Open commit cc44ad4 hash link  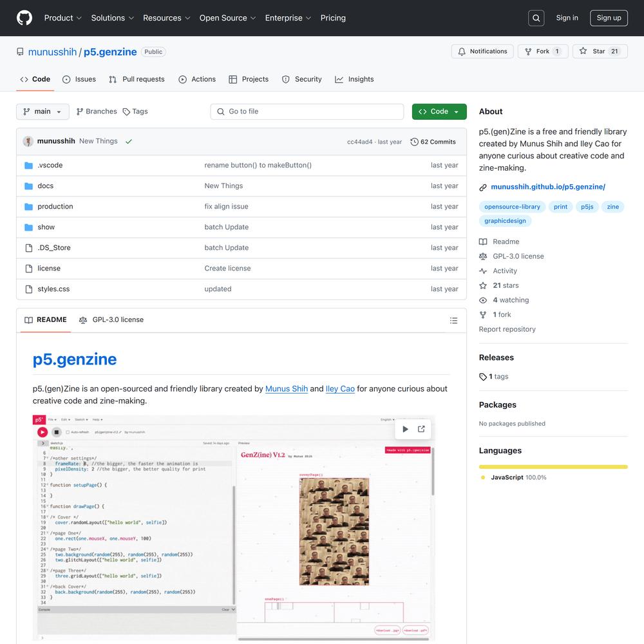coord(359,142)
